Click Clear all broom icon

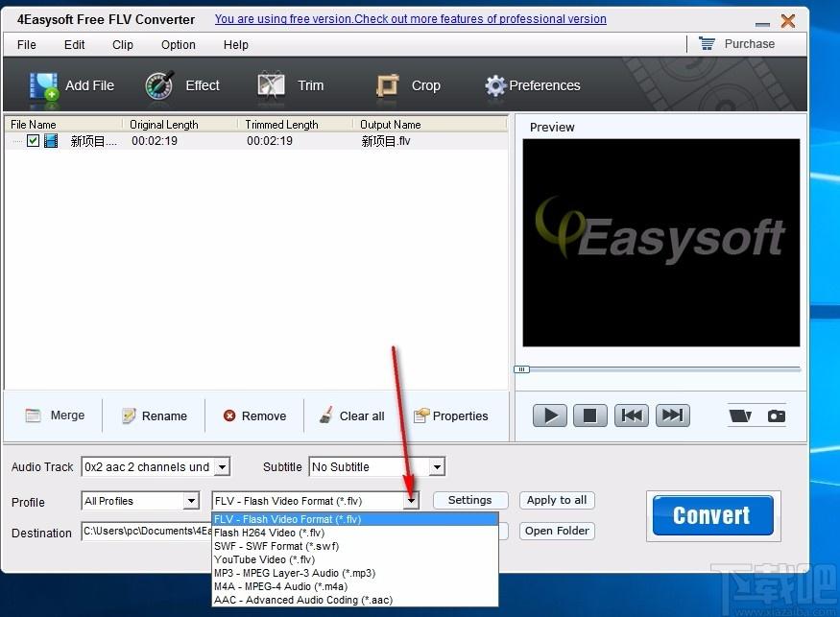coord(325,415)
